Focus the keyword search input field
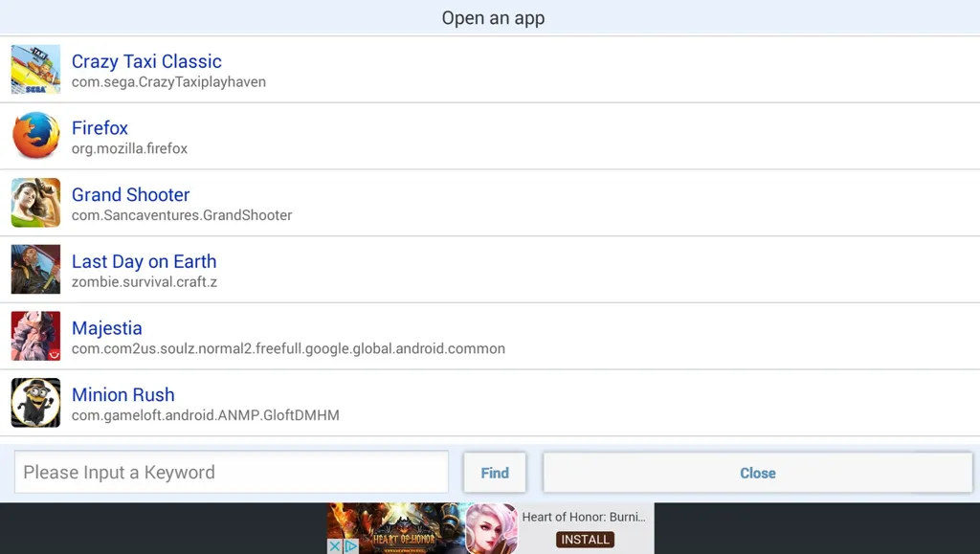 (x=232, y=472)
